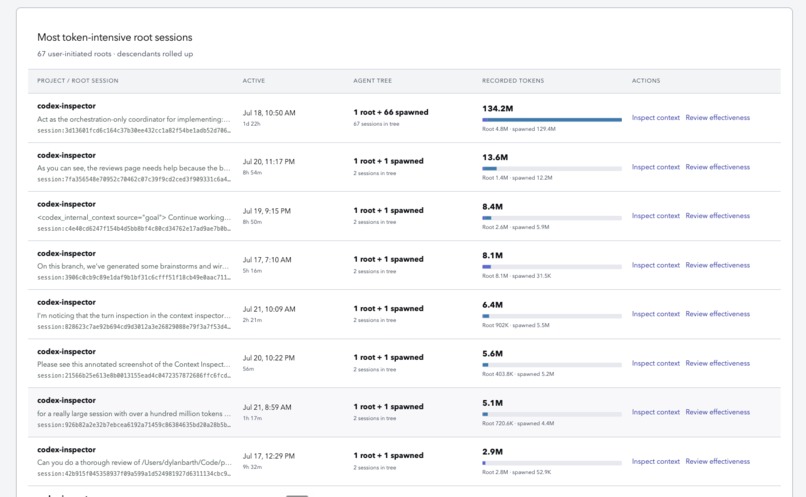
Task: Open Inspect context for the 134.2M session
Action: point(655,118)
